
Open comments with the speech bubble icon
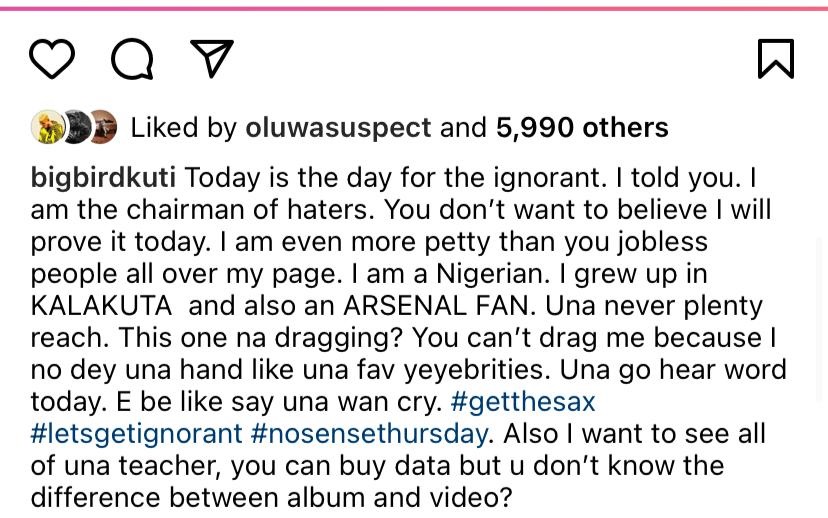[132, 59]
